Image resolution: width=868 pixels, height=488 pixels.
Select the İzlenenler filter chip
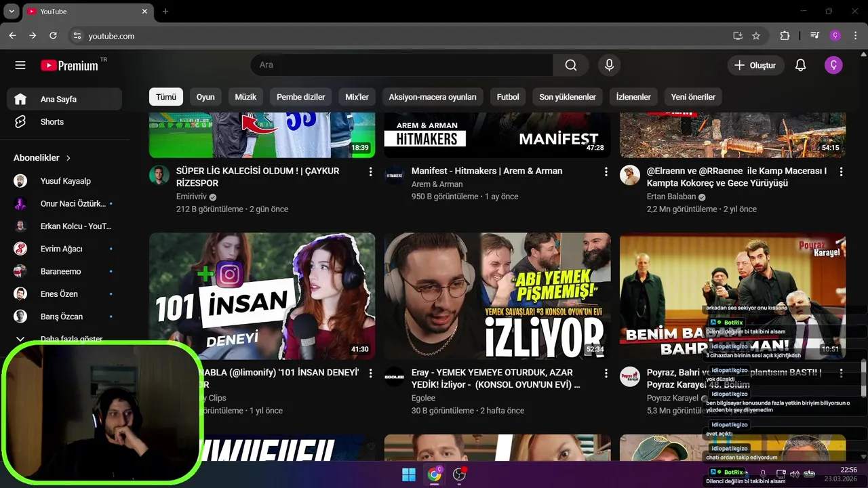click(633, 97)
